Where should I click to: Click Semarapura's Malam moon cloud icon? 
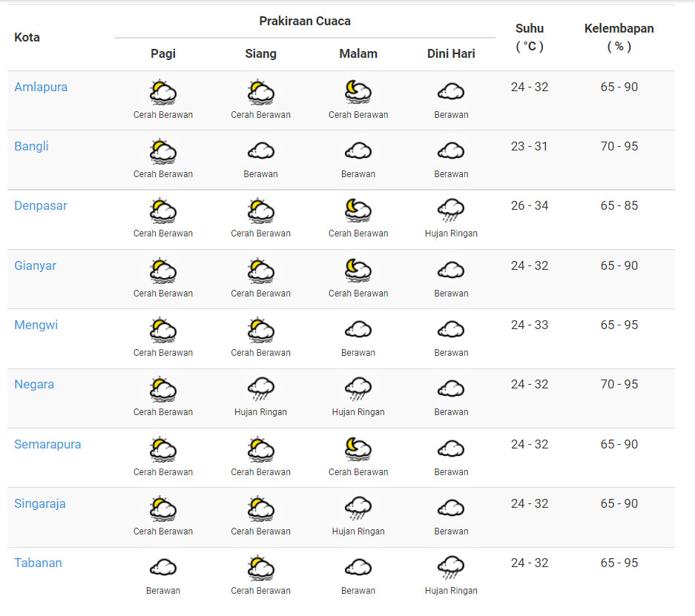tap(358, 448)
